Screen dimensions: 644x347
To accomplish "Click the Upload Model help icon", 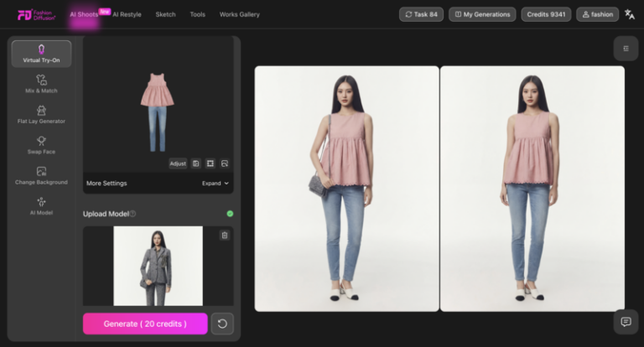I will [132, 214].
